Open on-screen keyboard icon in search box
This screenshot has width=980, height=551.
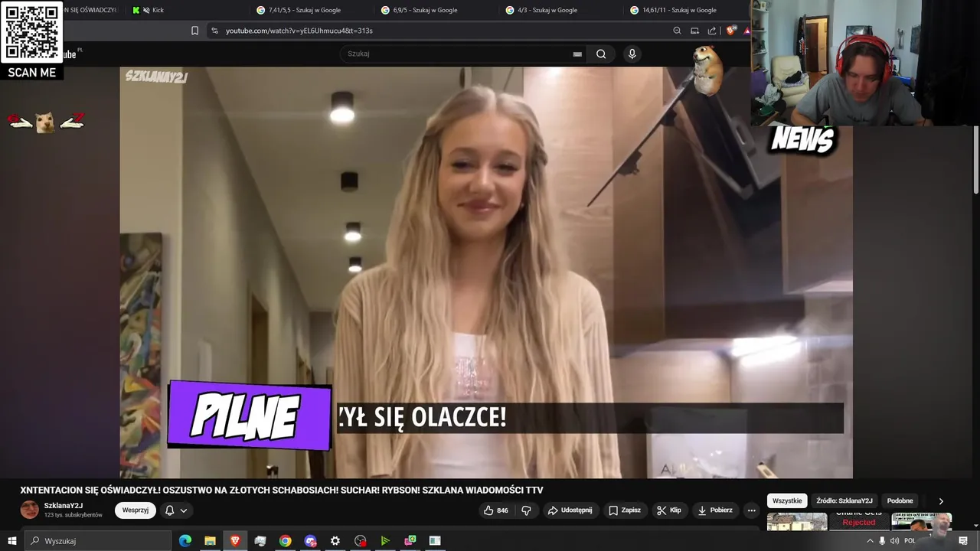[577, 54]
